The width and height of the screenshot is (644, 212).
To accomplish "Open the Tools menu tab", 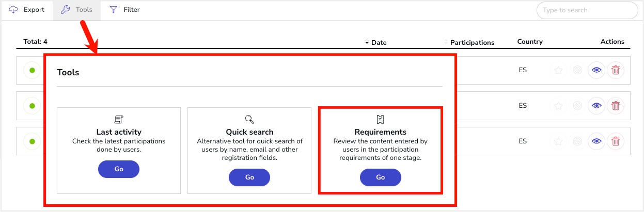I will pyautogui.click(x=76, y=10).
